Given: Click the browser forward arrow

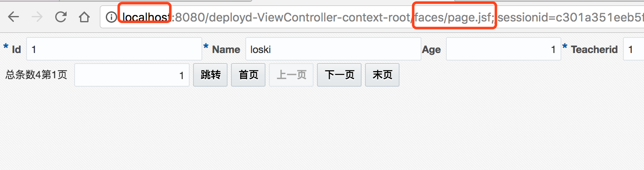Looking at the screenshot, I should (38, 17).
